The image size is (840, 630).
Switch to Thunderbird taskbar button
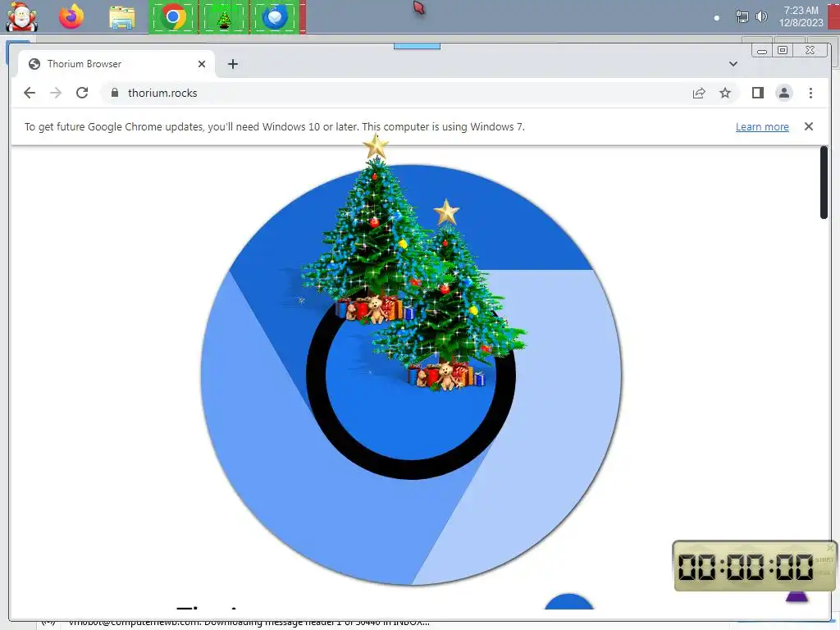pyautogui.click(x=275, y=18)
